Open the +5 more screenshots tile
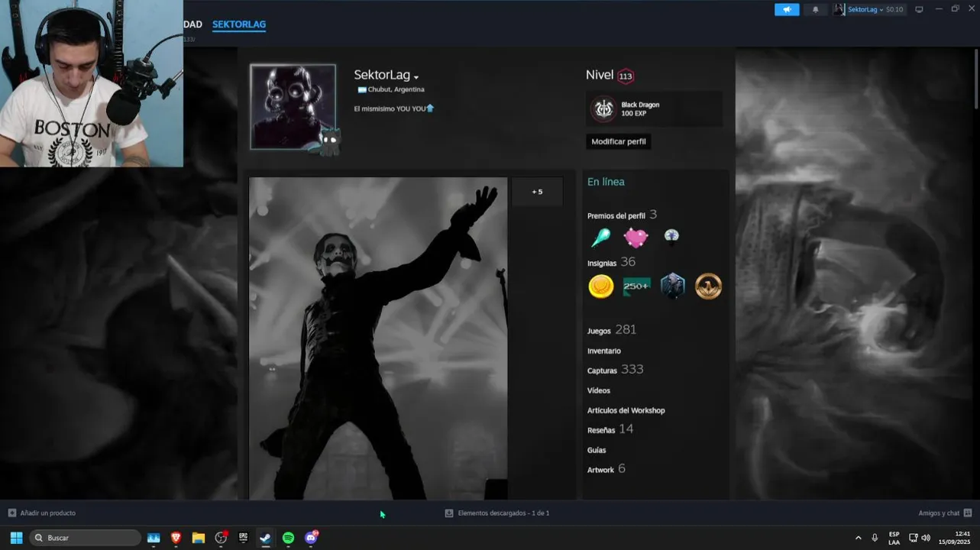Screen dimensions: 980x550 point(537,192)
